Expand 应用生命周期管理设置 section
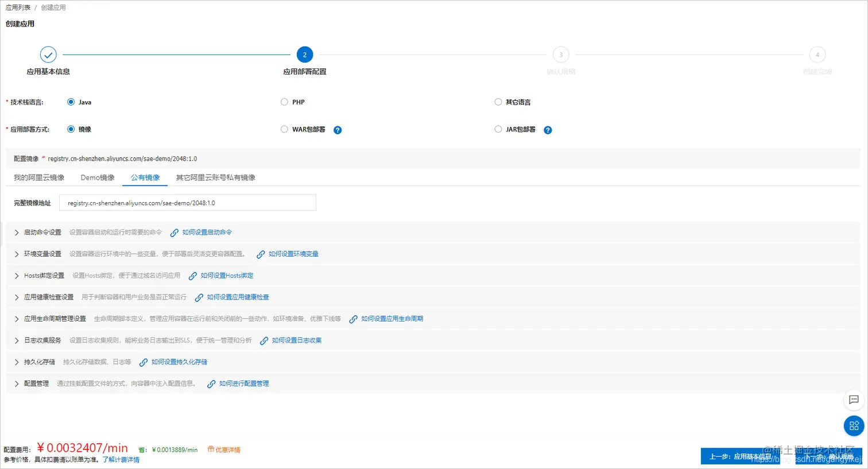Viewport: 868px width, 469px height. pos(17,319)
